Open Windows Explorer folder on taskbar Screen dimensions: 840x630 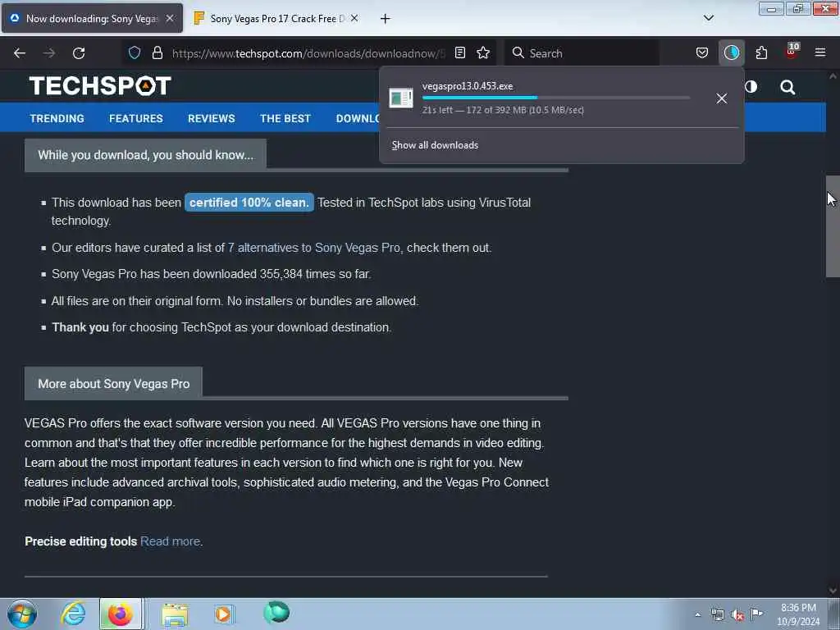pyautogui.click(x=176, y=614)
